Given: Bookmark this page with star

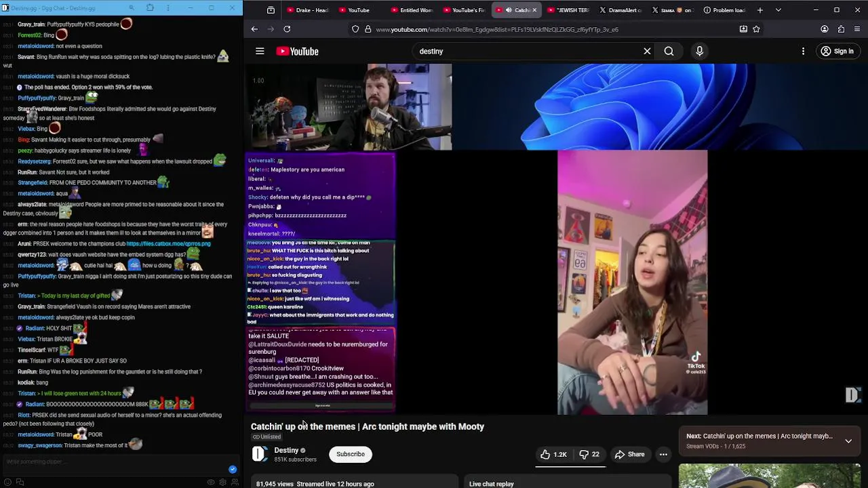Looking at the screenshot, I should pos(756,29).
